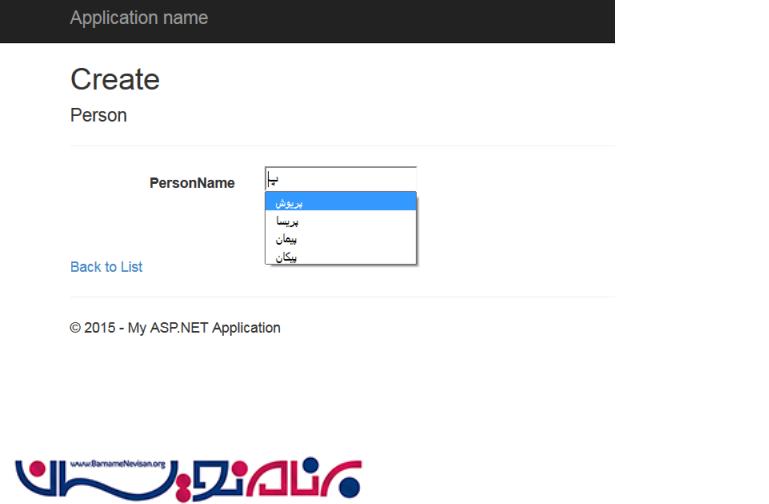The image size is (769, 504).
Task: Select پیکان at the bottom of suggestions
Action: [x=340, y=256]
